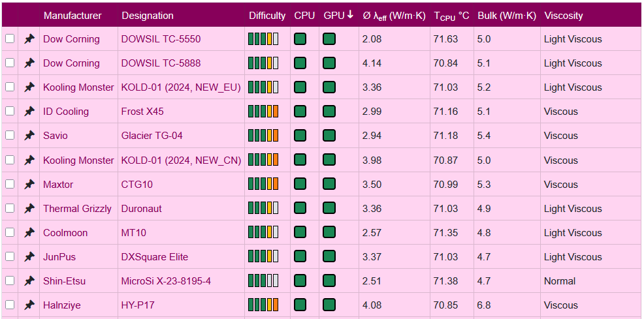Screen dimensions: 644x319
Task: Click the difficulty bar for MicroSi X-23-8195-4
Action: point(263,281)
